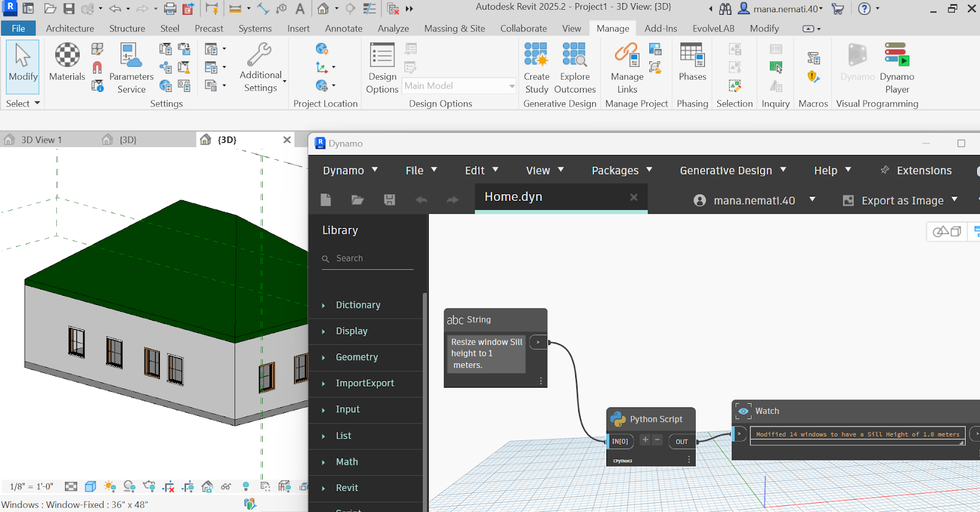Open Explore Outcomes

575,68
